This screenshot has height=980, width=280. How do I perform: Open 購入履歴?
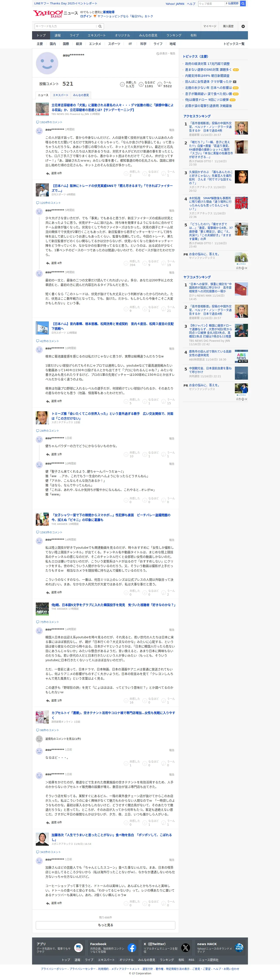(228, 26)
